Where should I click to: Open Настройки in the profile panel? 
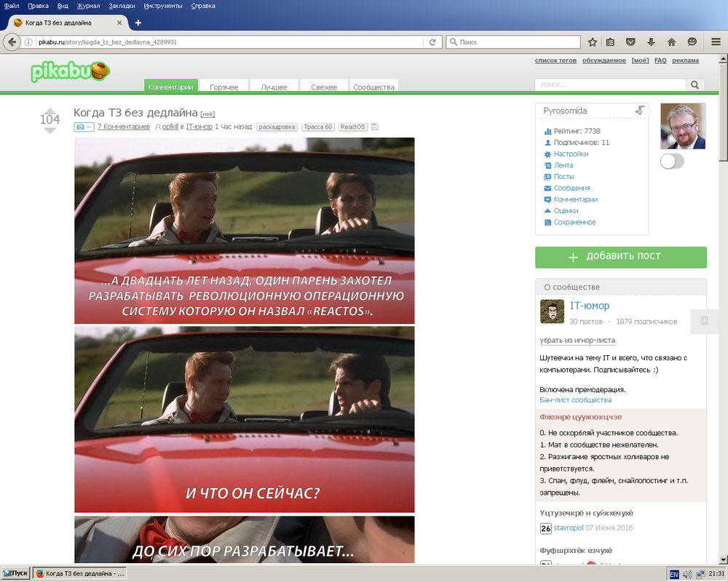[x=571, y=154]
